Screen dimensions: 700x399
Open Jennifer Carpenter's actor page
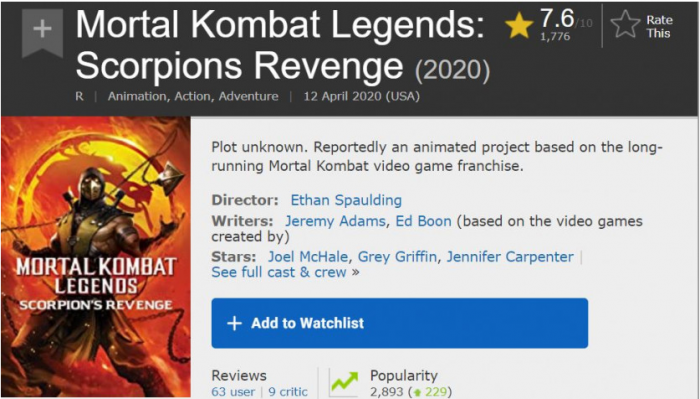pos(510,257)
